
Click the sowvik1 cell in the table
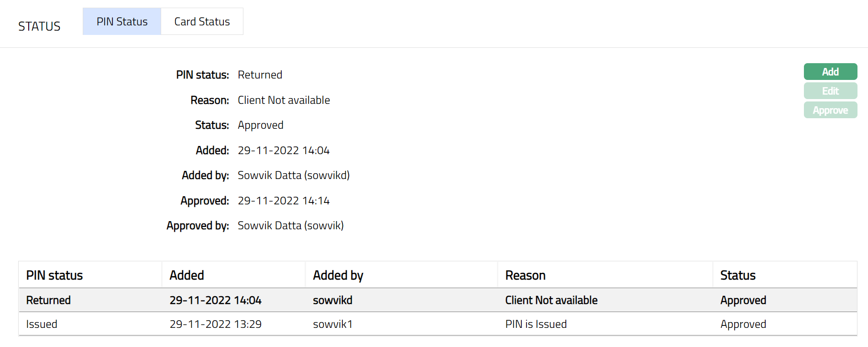tap(332, 324)
